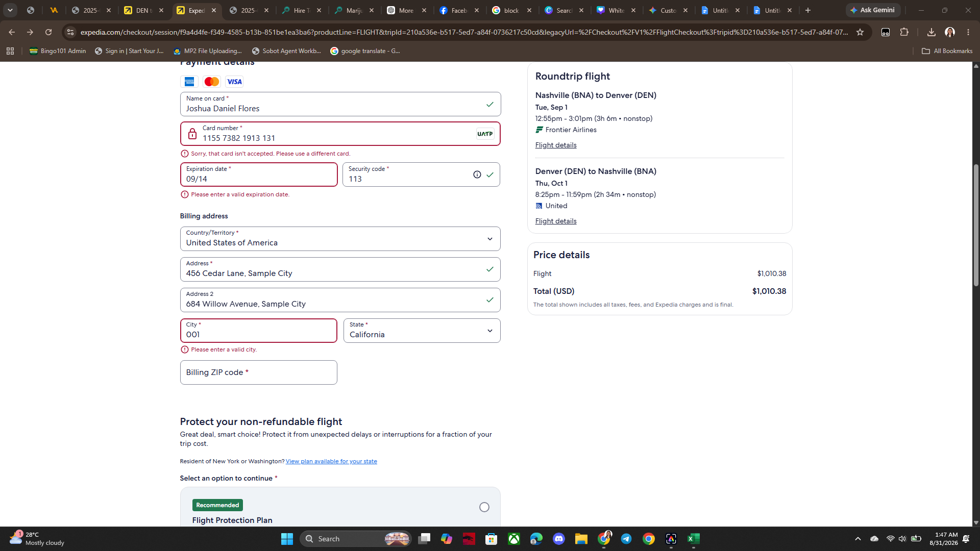980x551 pixels.
Task: Switch to the Hire T tab
Action: [x=302, y=10]
